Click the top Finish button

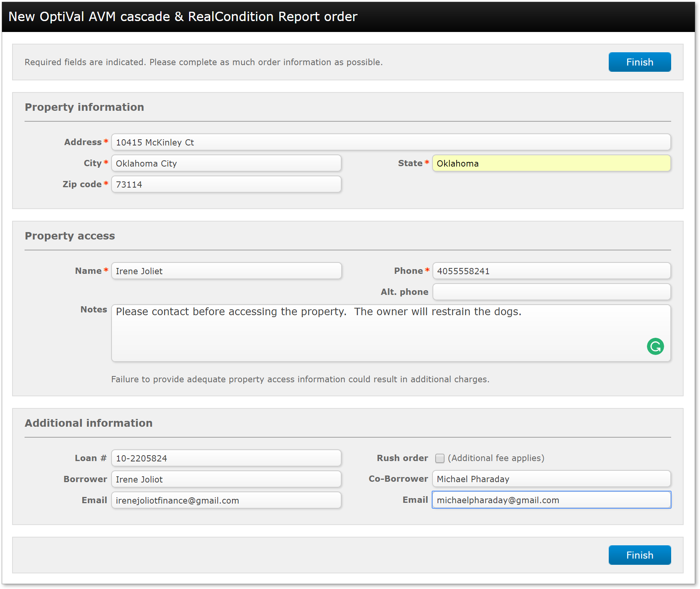point(639,62)
